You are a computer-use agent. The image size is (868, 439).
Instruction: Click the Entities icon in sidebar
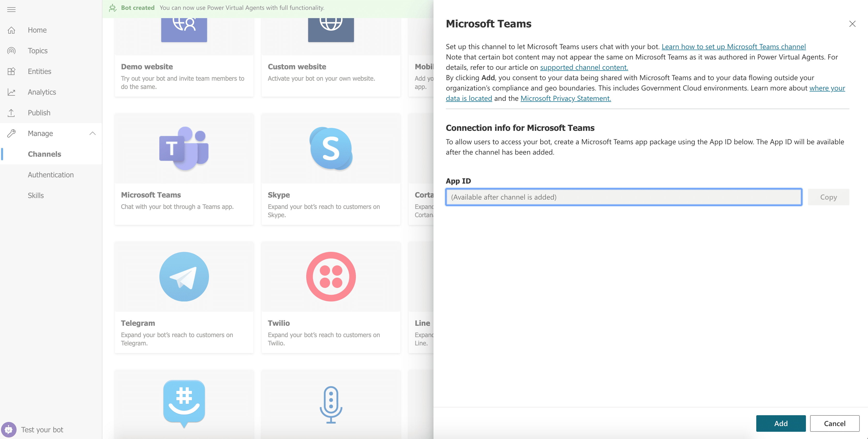pyautogui.click(x=11, y=71)
